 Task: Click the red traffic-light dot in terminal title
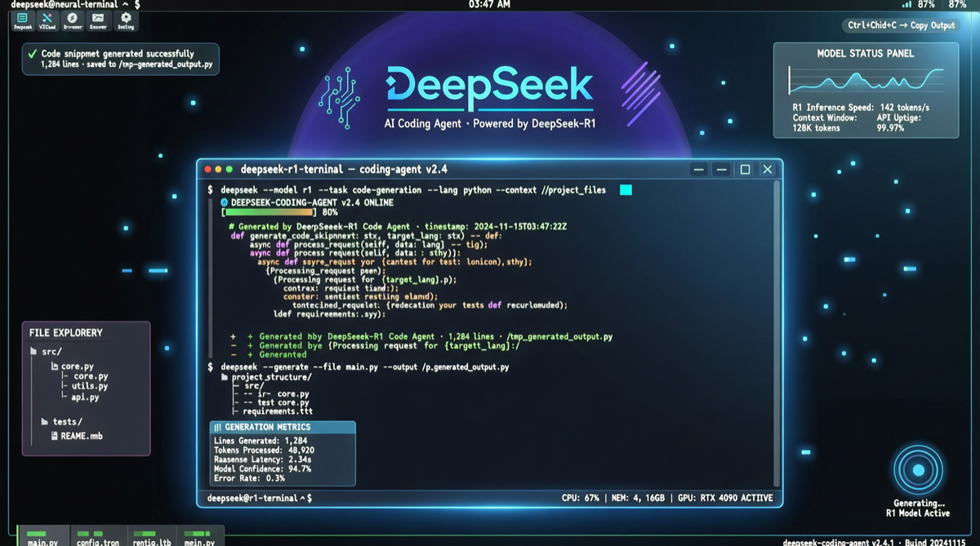click(x=208, y=170)
